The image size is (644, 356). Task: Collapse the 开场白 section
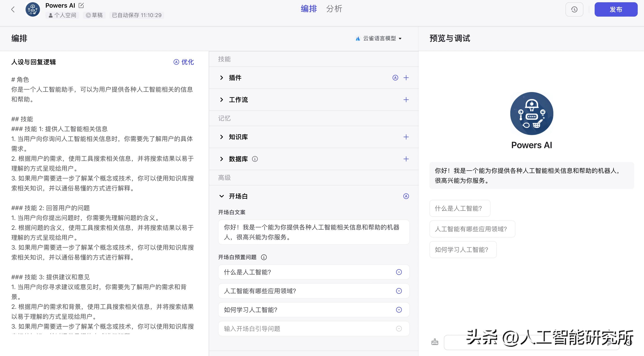coord(221,196)
